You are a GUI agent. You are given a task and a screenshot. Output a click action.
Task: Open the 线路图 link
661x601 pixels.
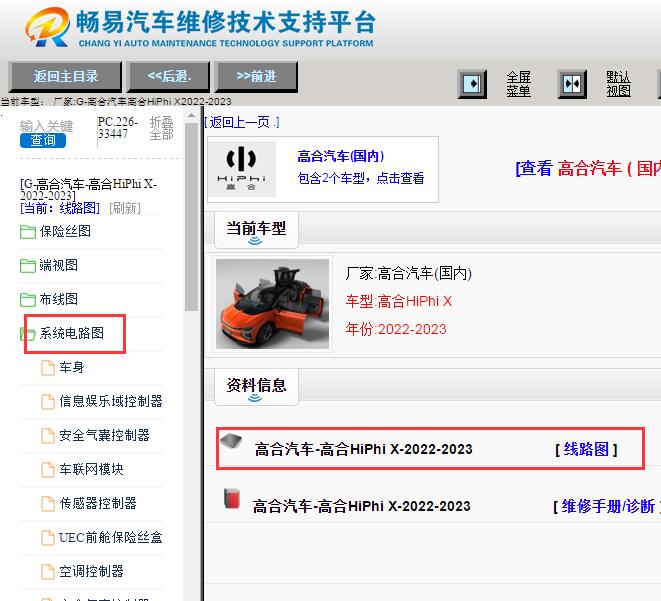pyautogui.click(x=586, y=449)
